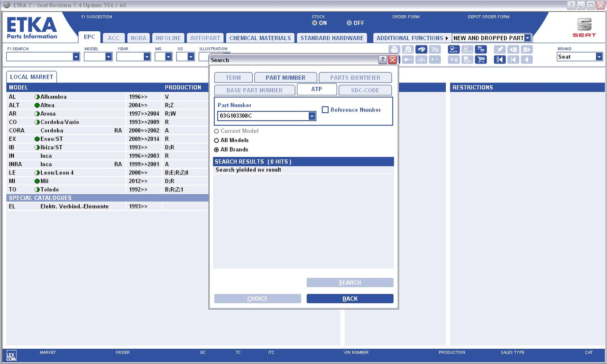The image size is (607, 364).
Task: Click the plain left arrow back icon
Action: 526,59
